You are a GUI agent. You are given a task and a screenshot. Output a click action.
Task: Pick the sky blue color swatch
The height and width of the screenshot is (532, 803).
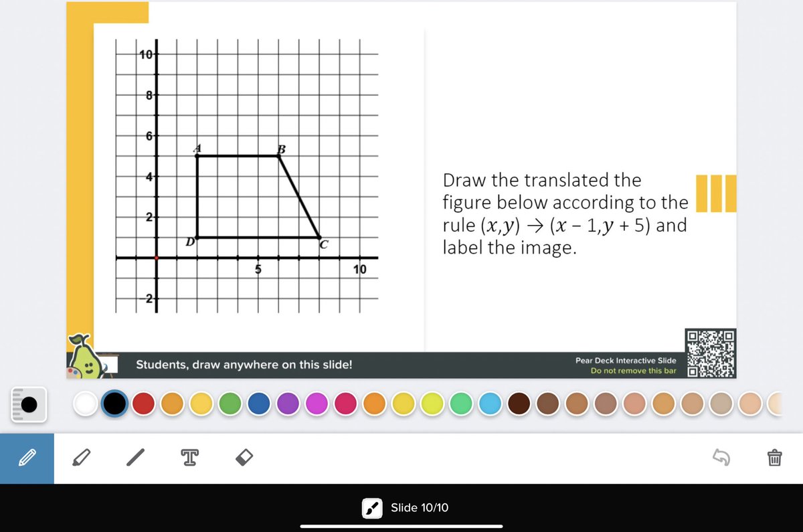click(x=489, y=404)
